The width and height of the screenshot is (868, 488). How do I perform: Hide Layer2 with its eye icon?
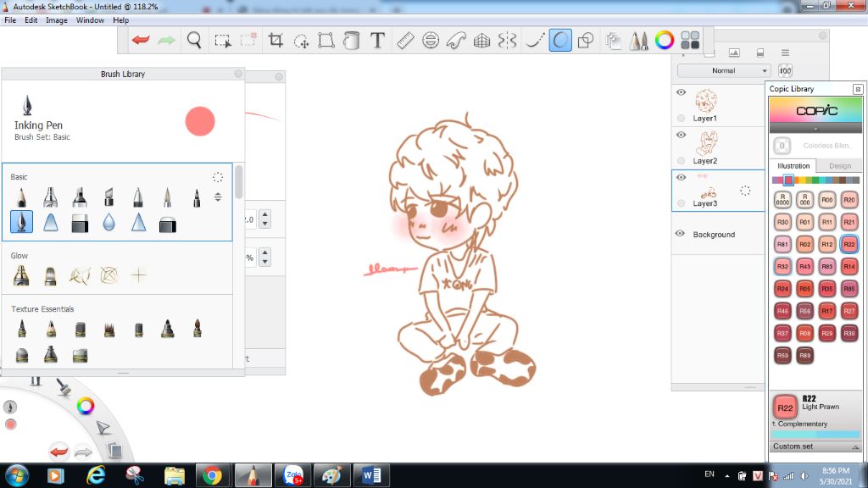pyautogui.click(x=681, y=135)
